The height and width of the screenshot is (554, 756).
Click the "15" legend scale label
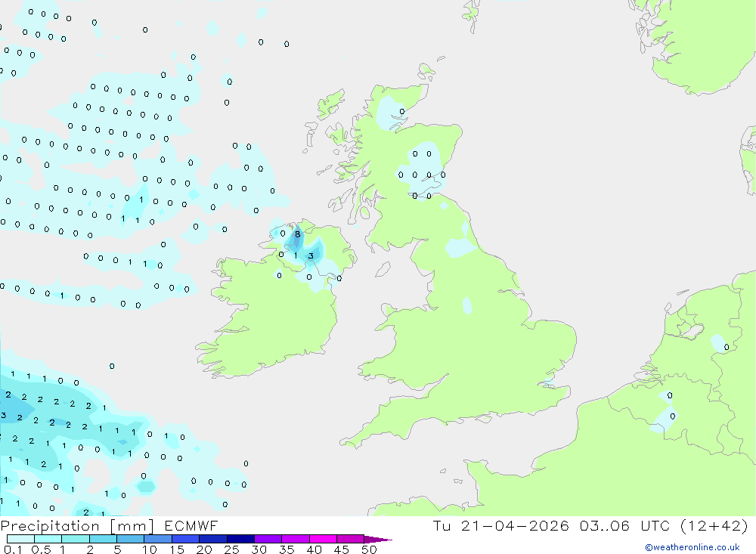[177, 549]
